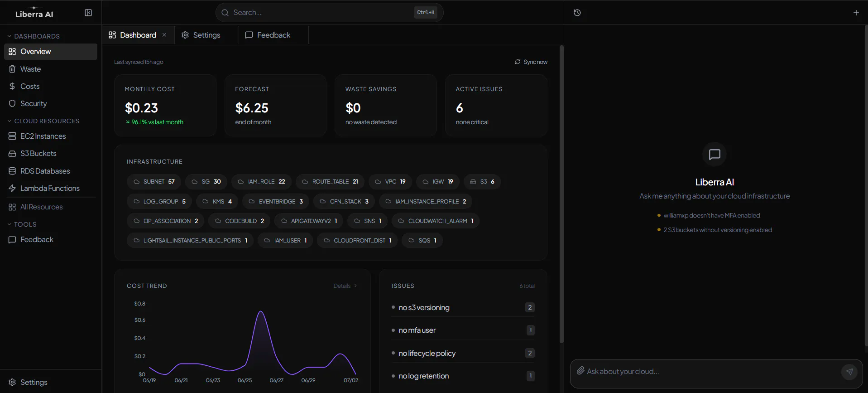
Task: Open EC2 Instances in sidebar
Action: tap(51, 136)
